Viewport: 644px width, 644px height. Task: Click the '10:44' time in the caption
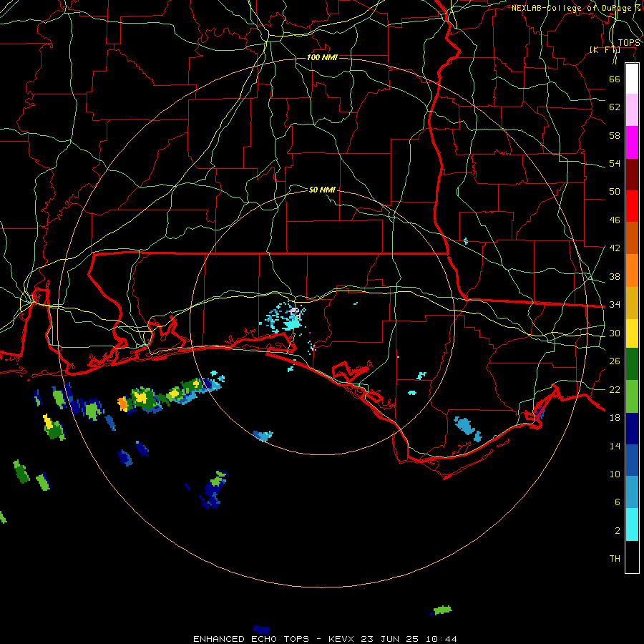click(441, 639)
